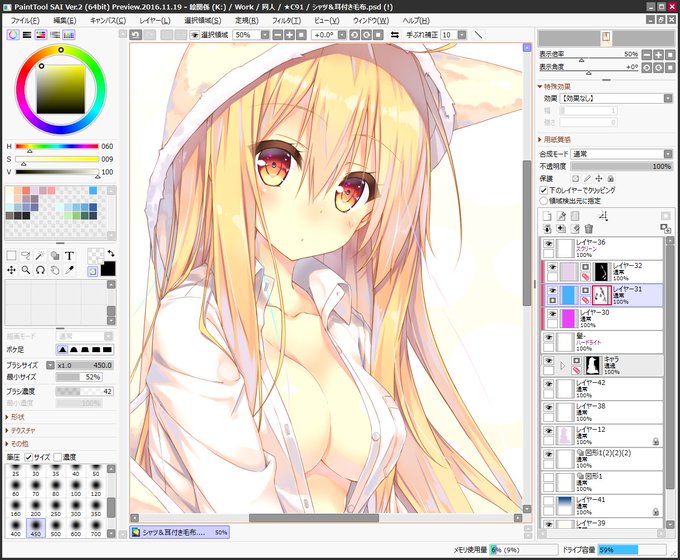Show the HSV slider panel
This screenshot has width=680, height=560.
(x=41, y=35)
